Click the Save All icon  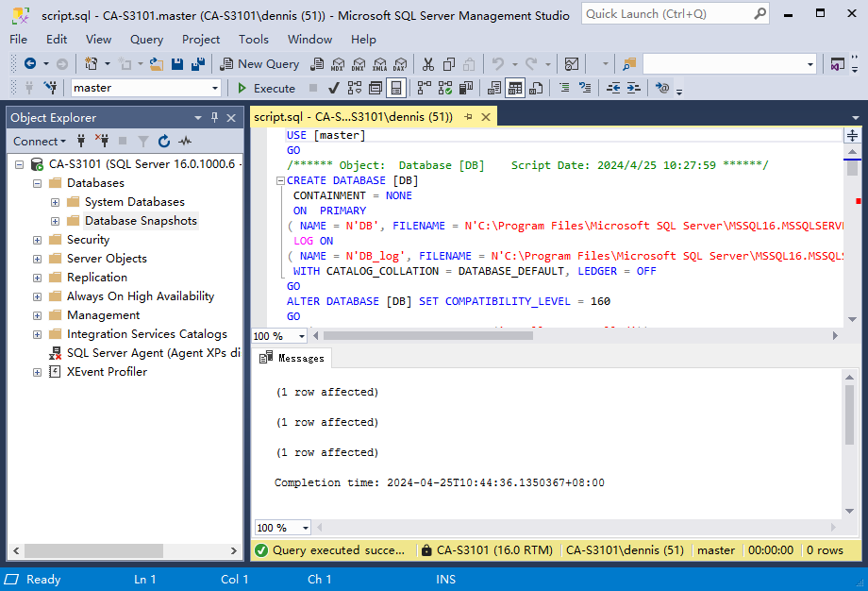pos(198,64)
